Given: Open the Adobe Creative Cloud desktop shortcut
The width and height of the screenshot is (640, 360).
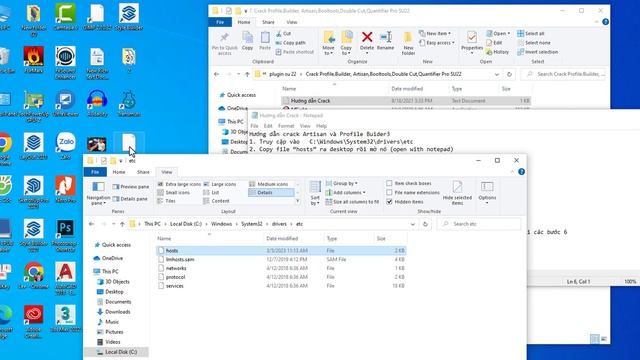Looking at the screenshot, I should click(x=33, y=322).
